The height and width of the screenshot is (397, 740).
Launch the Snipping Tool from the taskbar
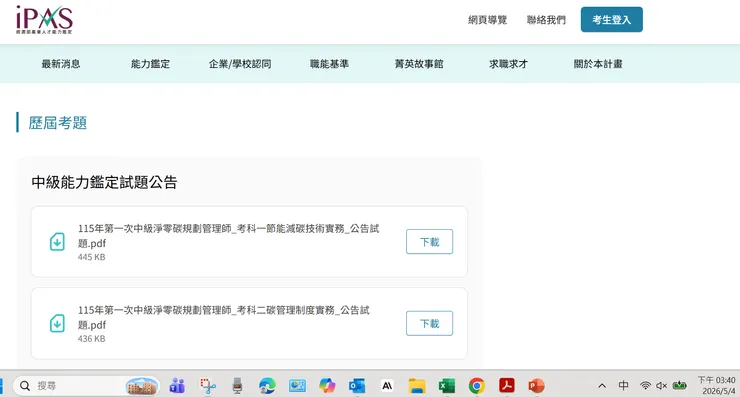[207, 386]
